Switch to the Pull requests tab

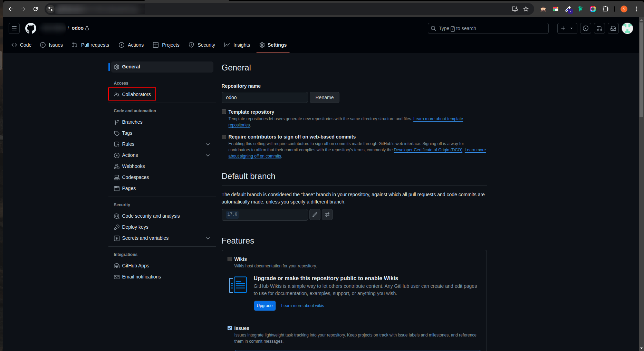pos(90,45)
